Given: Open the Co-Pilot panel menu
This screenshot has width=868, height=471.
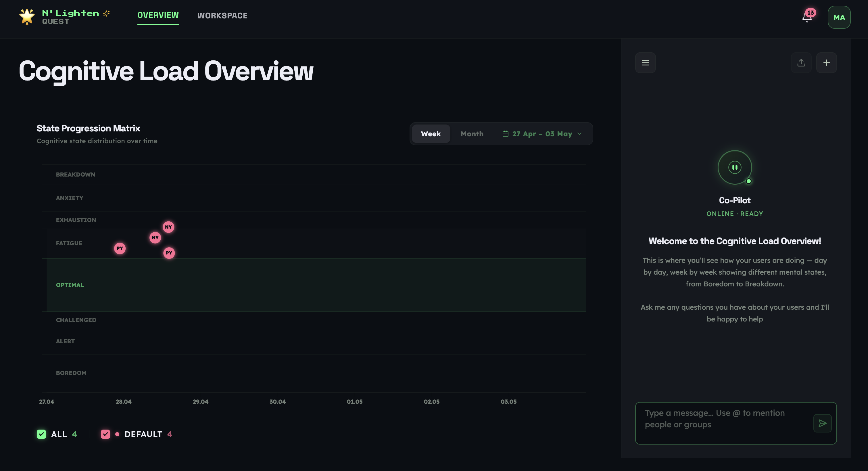Looking at the screenshot, I should point(646,62).
